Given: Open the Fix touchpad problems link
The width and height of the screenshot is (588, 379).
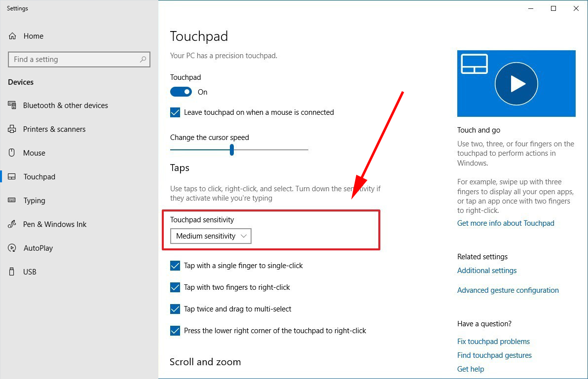Looking at the screenshot, I should click(493, 342).
